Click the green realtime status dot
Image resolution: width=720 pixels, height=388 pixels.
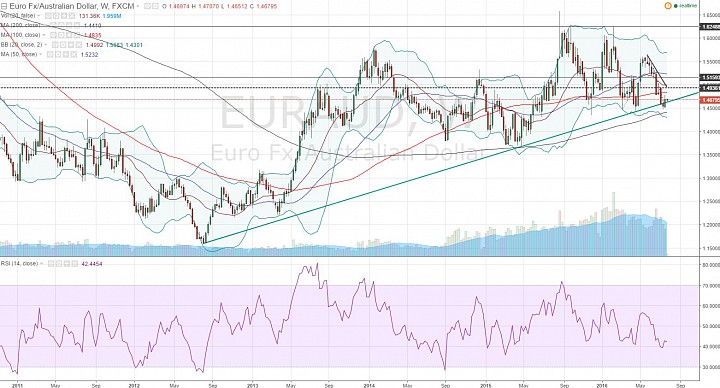676,6
